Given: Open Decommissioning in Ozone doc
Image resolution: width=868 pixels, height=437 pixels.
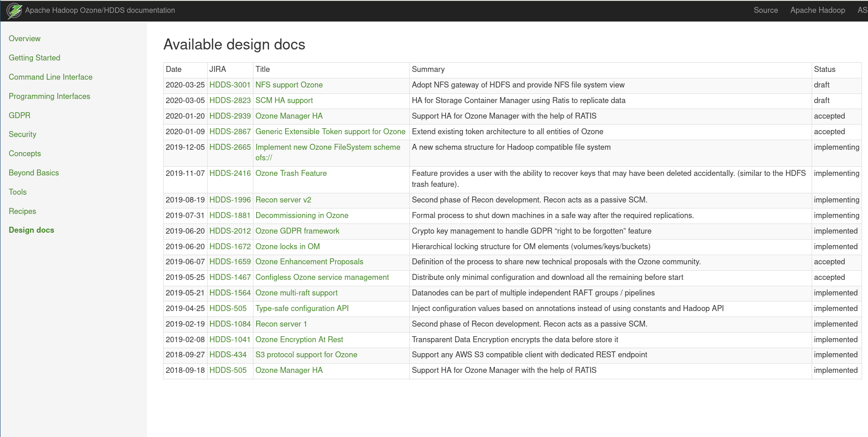Looking at the screenshot, I should (x=302, y=215).
